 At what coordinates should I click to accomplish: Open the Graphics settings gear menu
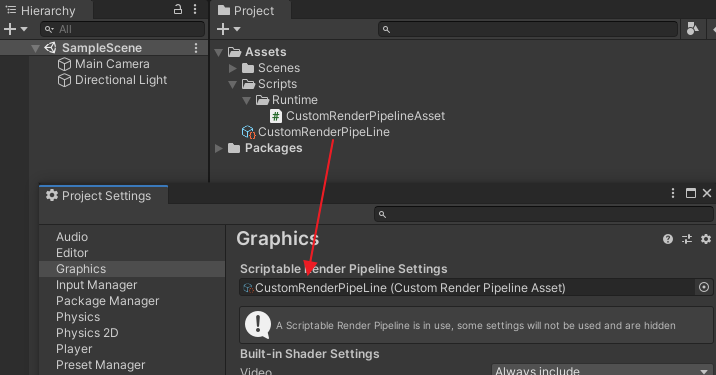coord(706,239)
